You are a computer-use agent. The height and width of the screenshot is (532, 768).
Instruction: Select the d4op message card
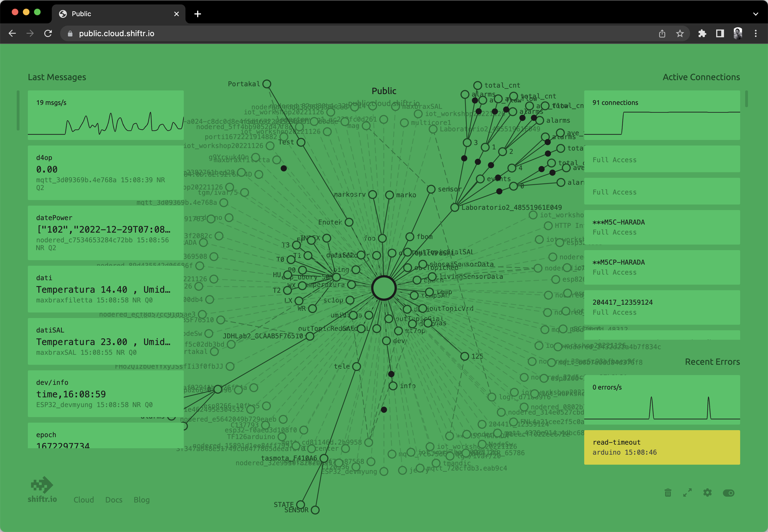[x=106, y=172]
